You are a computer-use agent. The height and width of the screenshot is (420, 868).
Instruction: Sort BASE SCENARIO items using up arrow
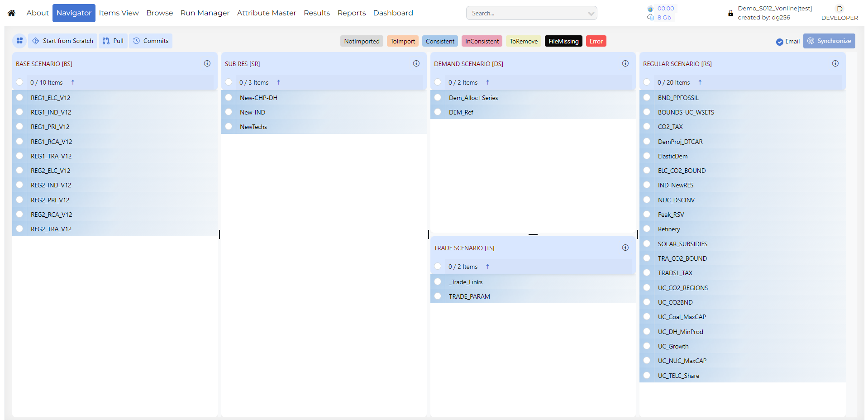73,82
